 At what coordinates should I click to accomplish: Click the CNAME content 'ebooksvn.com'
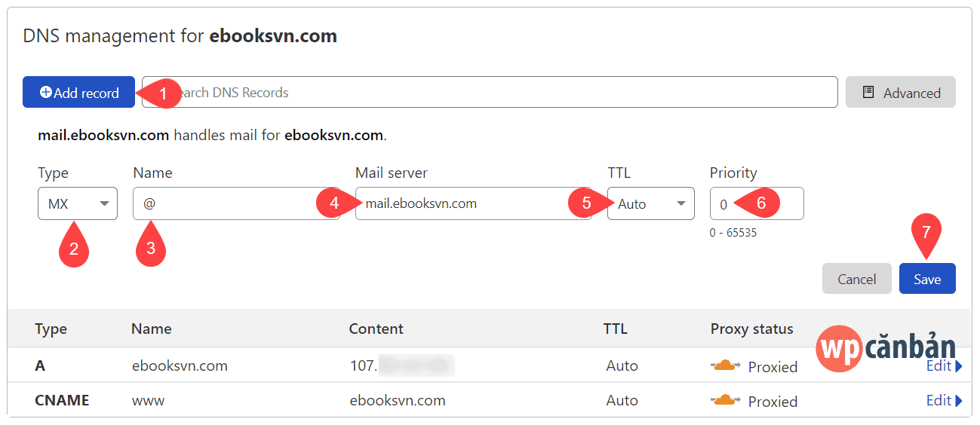398,400
